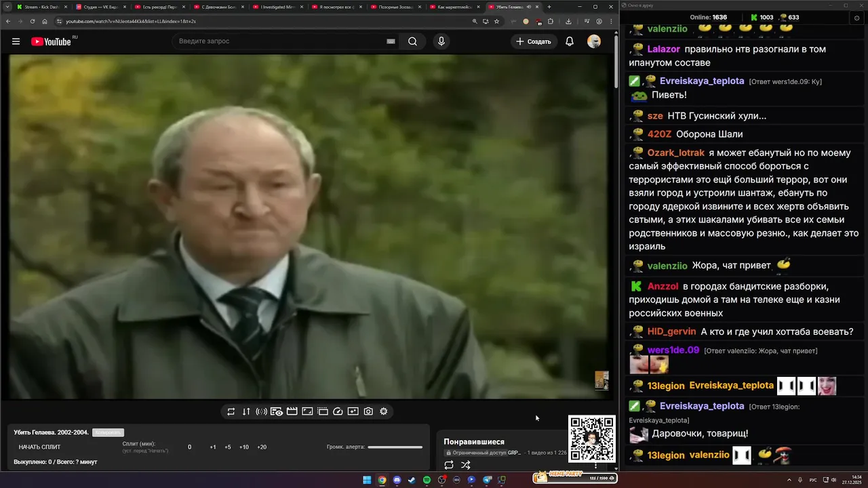Switch to 'Позорные Зоозащ' browser tab

(395, 7)
